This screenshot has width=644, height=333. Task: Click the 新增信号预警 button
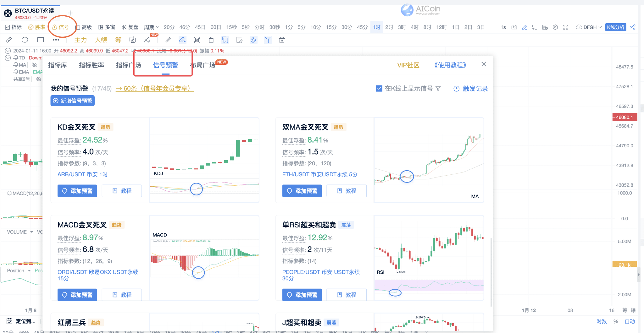tap(72, 101)
